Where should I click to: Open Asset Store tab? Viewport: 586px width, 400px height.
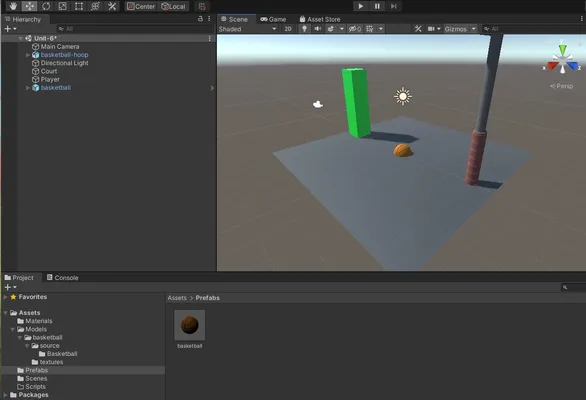tap(320, 19)
